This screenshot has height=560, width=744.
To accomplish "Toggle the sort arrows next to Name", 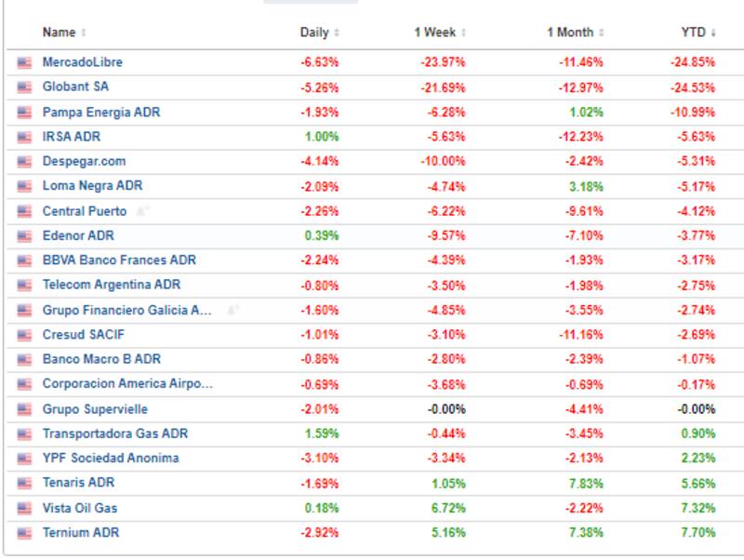I will [x=84, y=33].
